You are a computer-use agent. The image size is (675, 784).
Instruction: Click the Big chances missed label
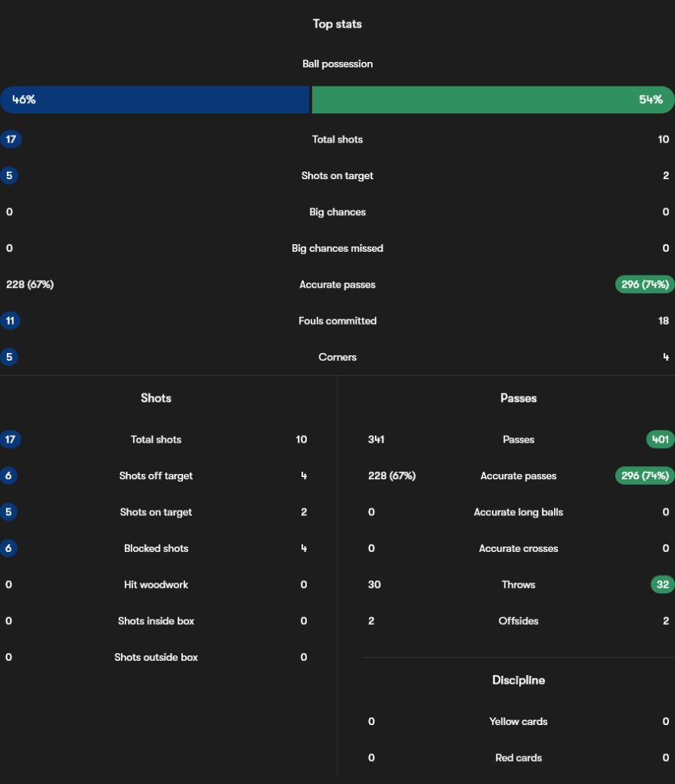(337, 248)
